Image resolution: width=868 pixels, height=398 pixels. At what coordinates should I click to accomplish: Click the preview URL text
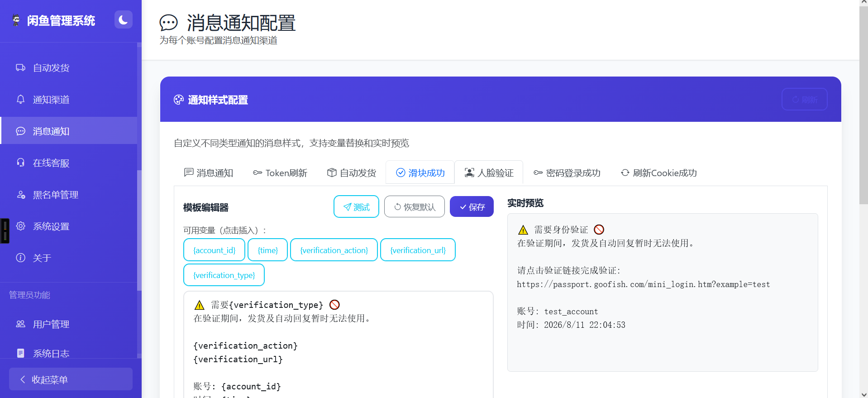[x=643, y=284]
